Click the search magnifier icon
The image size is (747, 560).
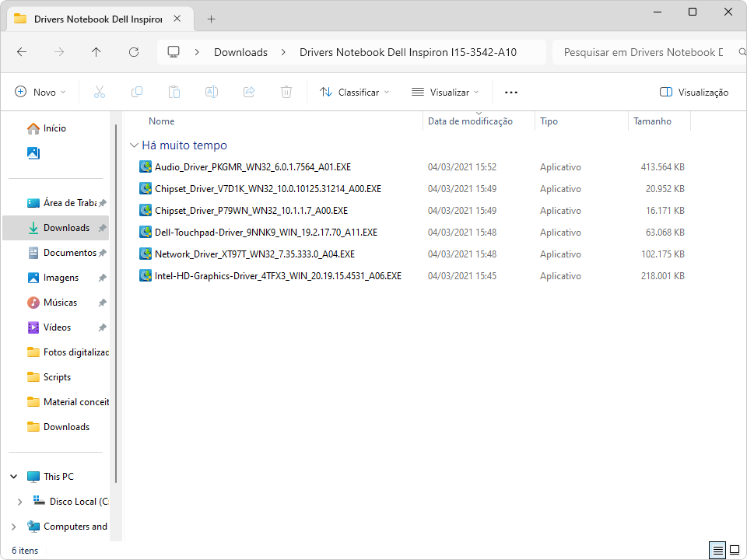742,52
